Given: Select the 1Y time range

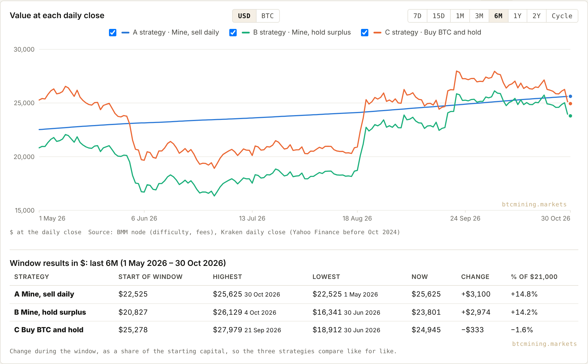Looking at the screenshot, I should [x=518, y=16].
